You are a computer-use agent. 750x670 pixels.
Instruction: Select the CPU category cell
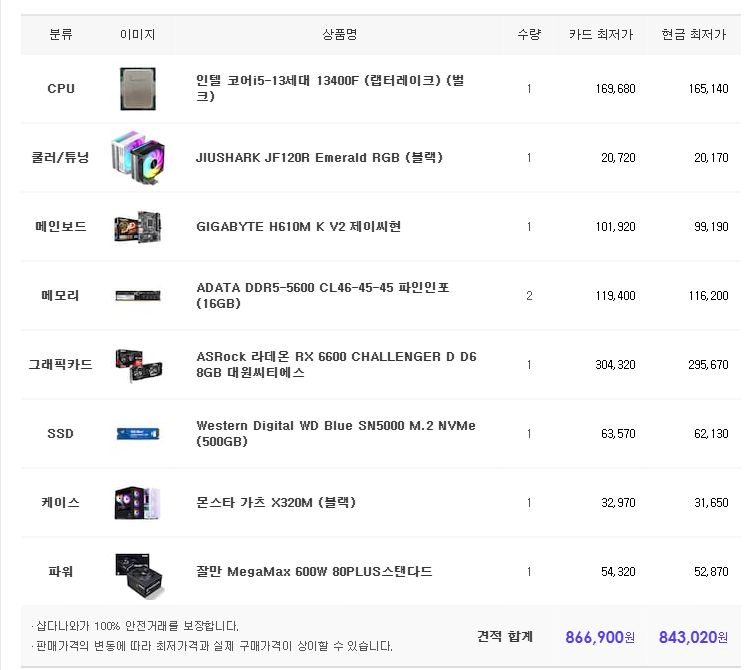(x=61, y=88)
